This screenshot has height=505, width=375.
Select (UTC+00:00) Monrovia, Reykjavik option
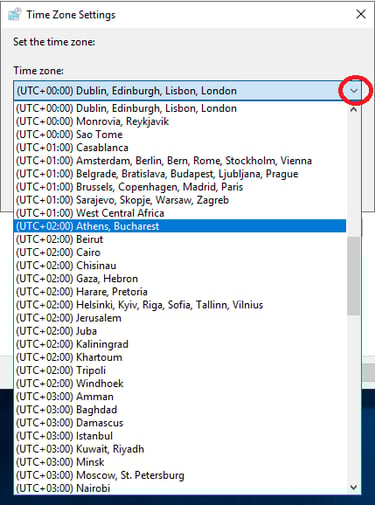(x=180, y=121)
